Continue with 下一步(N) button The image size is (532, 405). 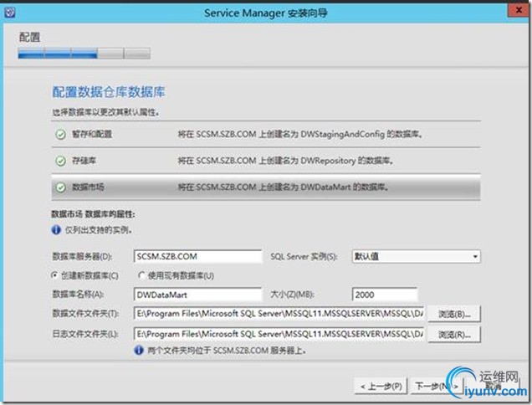point(436,387)
